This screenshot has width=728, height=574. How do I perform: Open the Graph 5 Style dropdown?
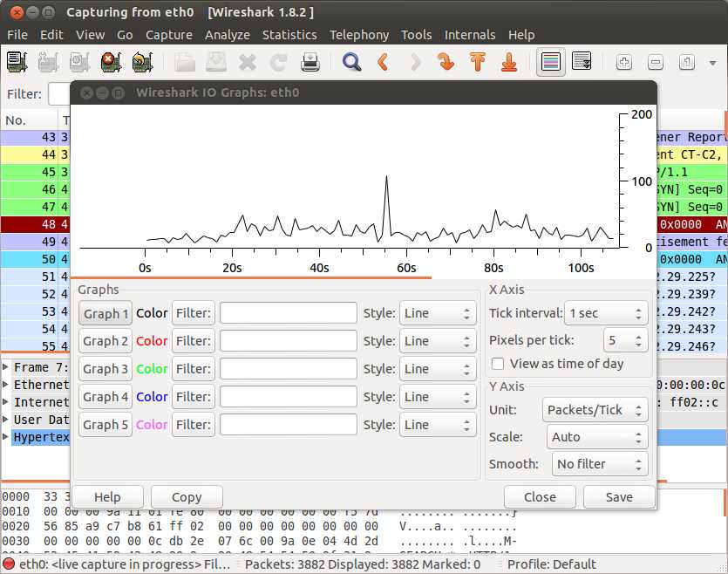tap(438, 425)
